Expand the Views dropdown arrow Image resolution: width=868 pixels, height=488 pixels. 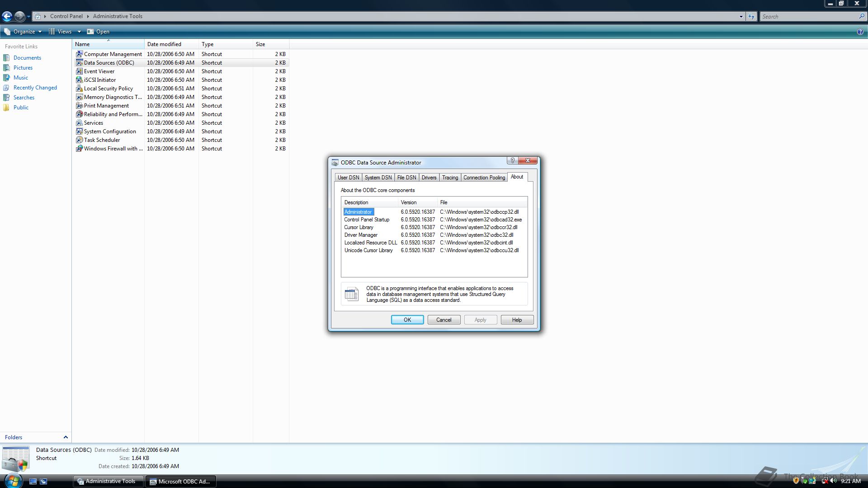[79, 32]
